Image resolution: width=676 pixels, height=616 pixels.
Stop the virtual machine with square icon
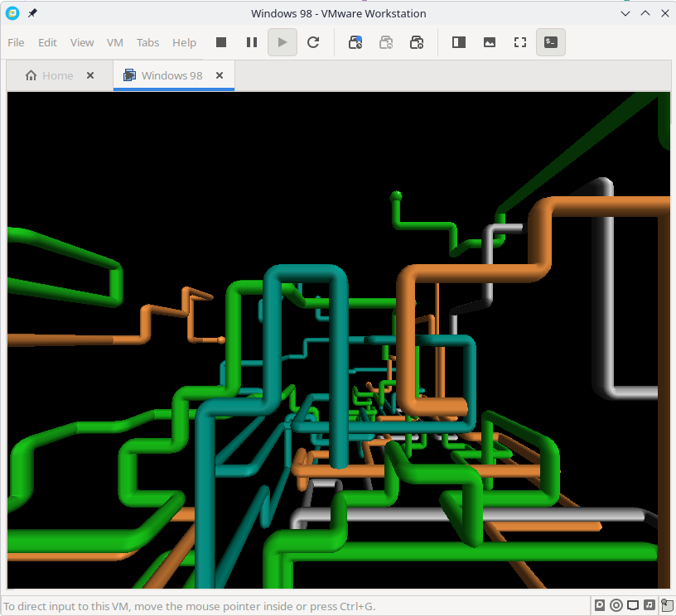221,42
